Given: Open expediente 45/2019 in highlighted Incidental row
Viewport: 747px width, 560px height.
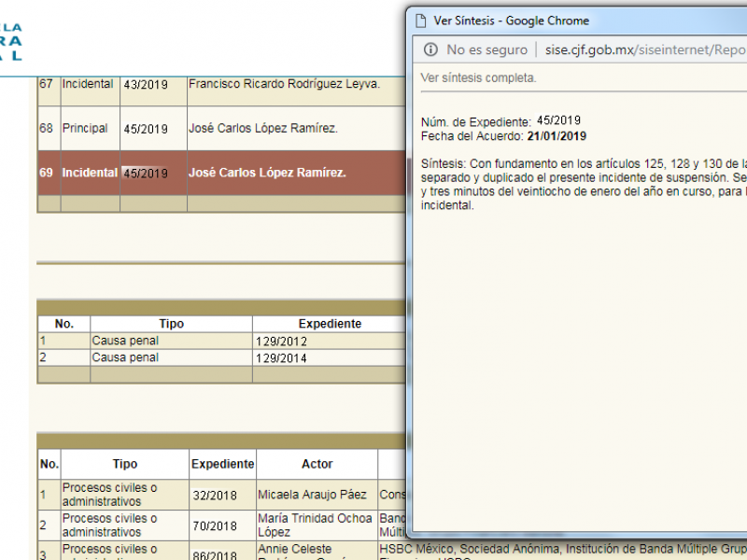Looking at the screenshot, I should click(146, 174).
